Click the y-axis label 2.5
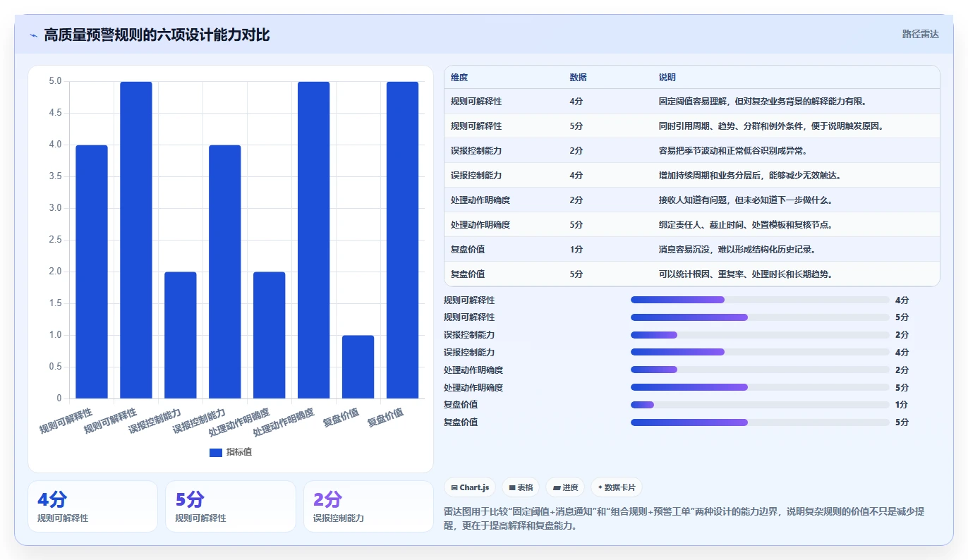This screenshot has width=968, height=560. point(55,240)
